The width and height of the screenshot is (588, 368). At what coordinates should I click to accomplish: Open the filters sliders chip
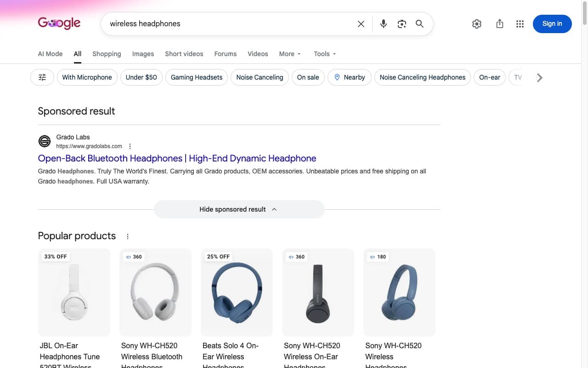[42, 77]
